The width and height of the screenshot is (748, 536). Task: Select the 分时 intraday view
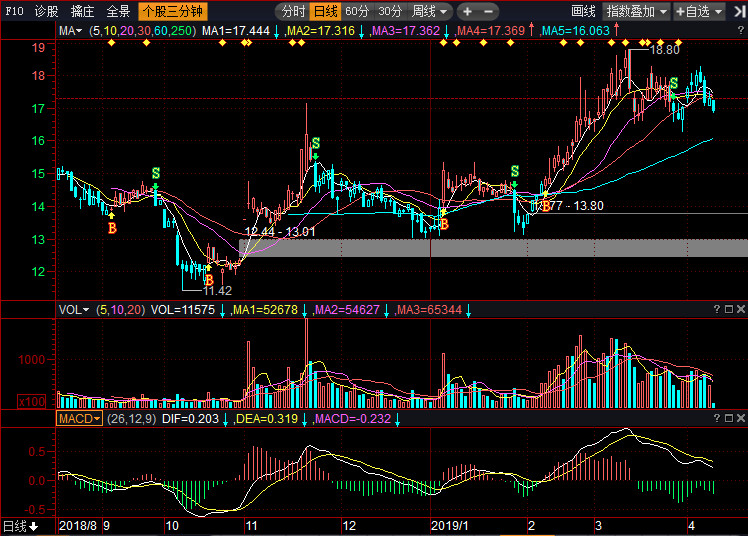292,12
